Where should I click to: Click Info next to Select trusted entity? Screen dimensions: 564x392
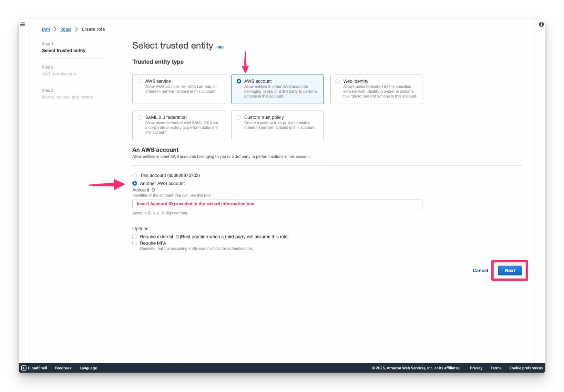220,47
